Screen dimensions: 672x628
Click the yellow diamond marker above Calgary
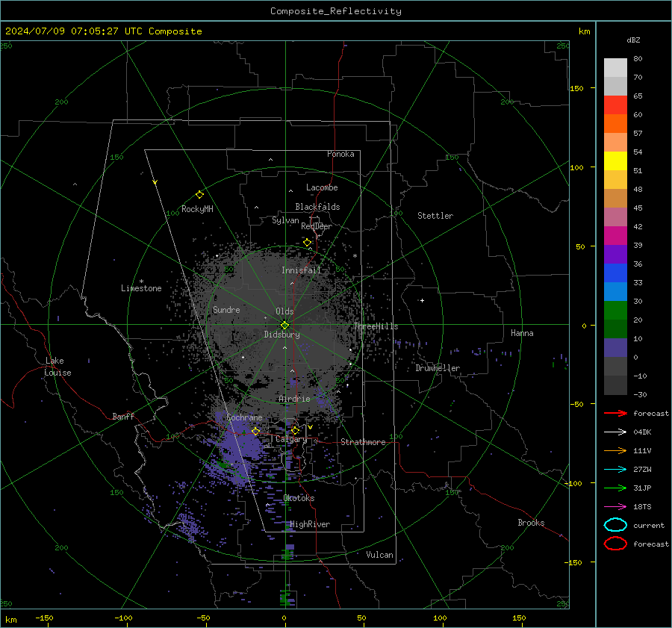pyautogui.click(x=295, y=430)
